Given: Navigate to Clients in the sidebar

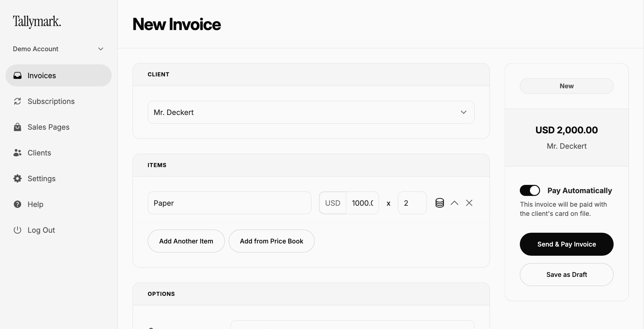Looking at the screenshot, I should [x=59, y=153].
